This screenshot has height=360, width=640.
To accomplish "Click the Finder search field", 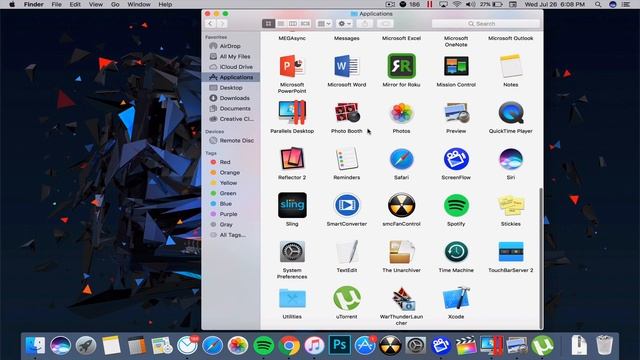I will coord(485,24).
